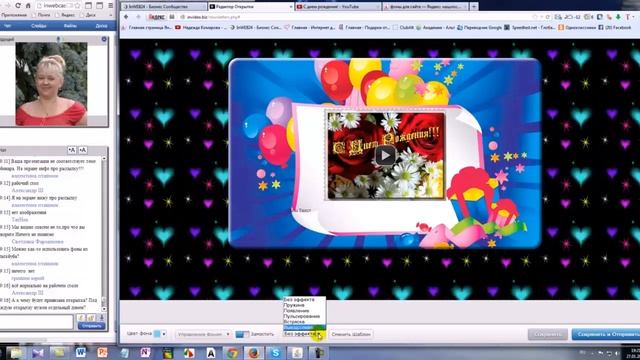Viewport: 640px width, 360px height.
Task: Choose Появление from the effects list
Action: click(296, 311)
